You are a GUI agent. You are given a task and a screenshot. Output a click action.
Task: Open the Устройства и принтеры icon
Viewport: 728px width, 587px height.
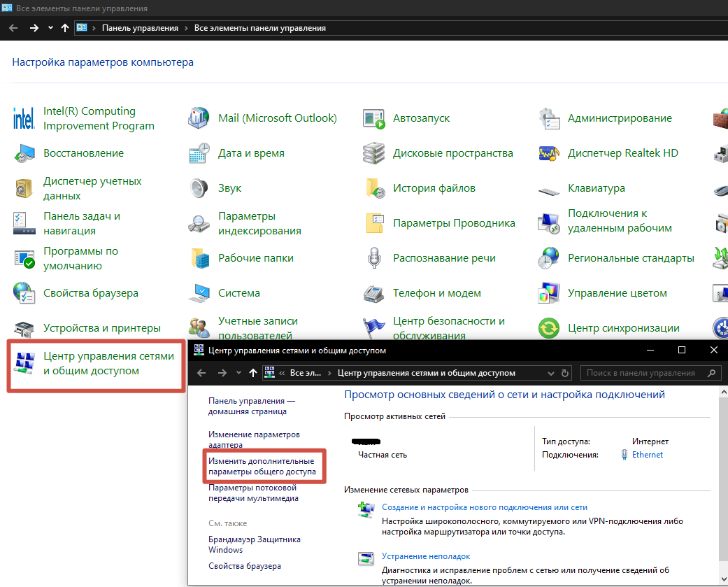click(24, 328)
